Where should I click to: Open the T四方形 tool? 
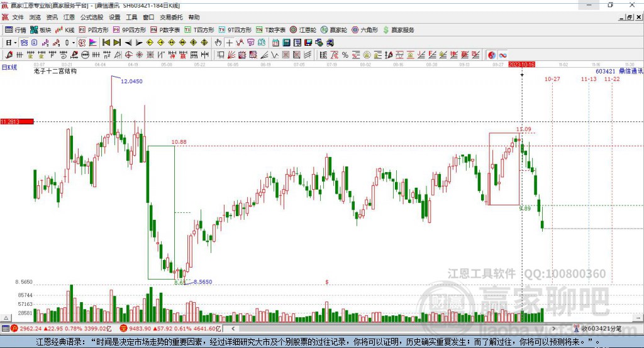click(x=199, y=30)
